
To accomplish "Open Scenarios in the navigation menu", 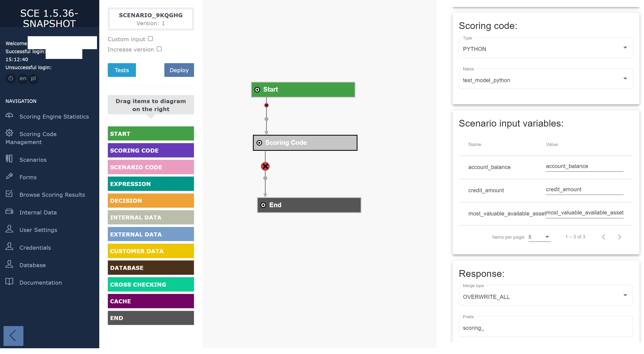I will 33,160.
